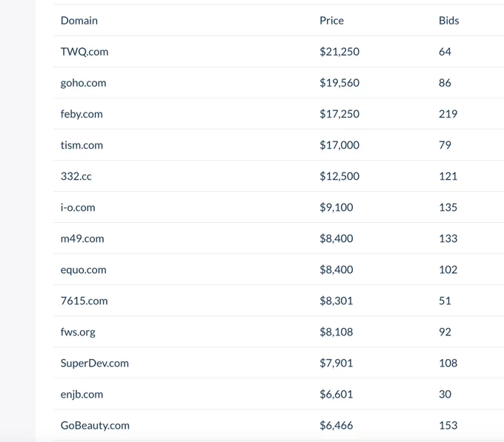This screenshot has height=442, width=504.
Task: Click the Price column header
Action: (x=331, y=21)
